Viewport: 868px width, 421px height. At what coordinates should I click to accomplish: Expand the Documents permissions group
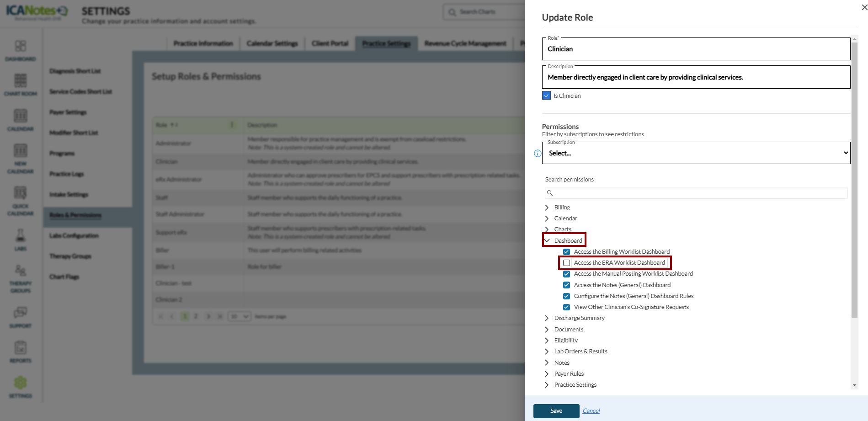point(547,330)
